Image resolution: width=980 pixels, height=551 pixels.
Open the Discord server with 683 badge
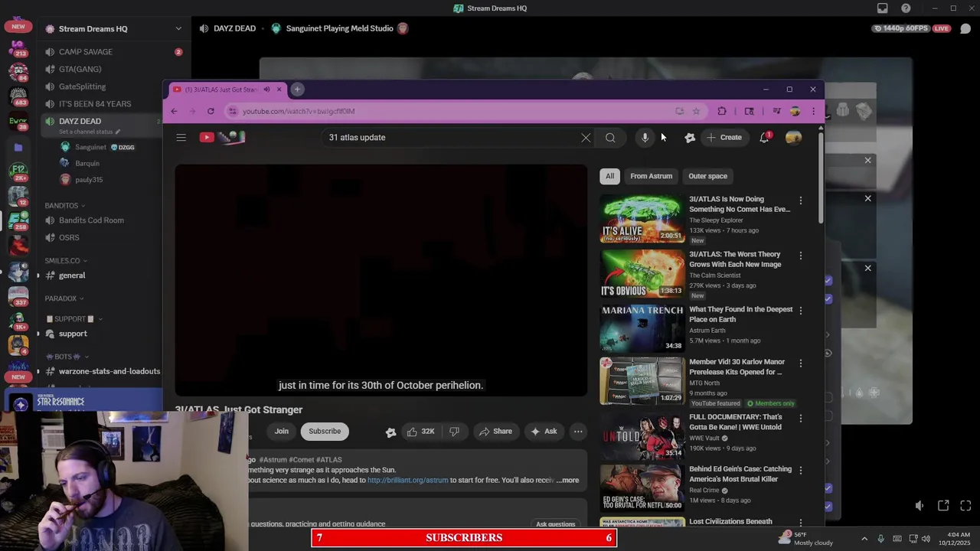click(18, 97)
